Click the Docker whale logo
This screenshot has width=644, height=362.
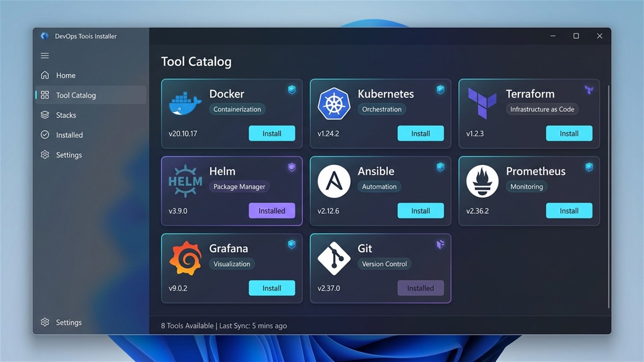185,103
